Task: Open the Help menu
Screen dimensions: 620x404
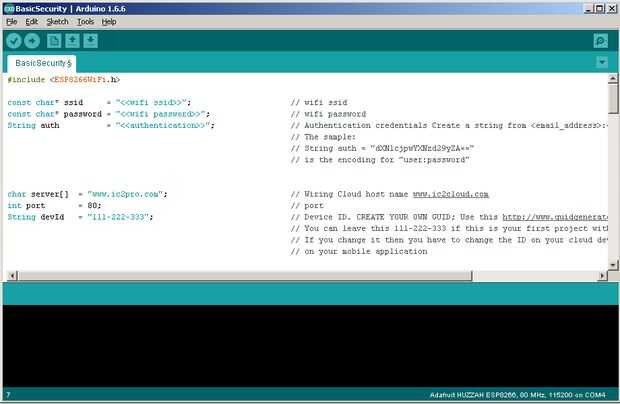Action: (x=109, y=22)
